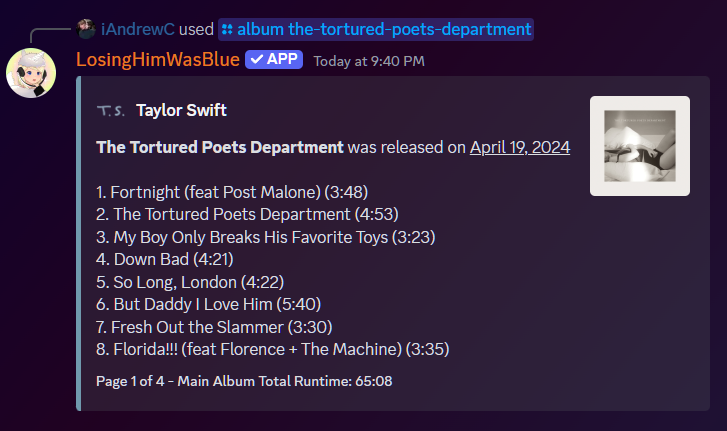This screenshot has width=727, height=431.
Task: Click the Florida!!! track line
Action: (273, 349)
